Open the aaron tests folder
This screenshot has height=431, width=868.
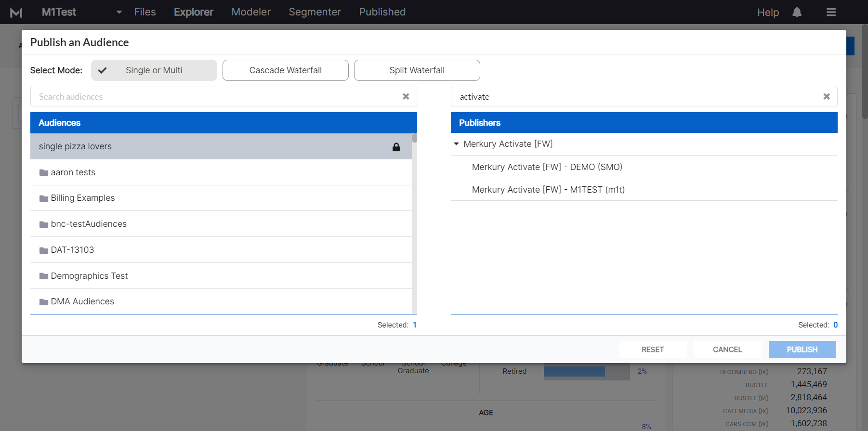click(221, 172)
